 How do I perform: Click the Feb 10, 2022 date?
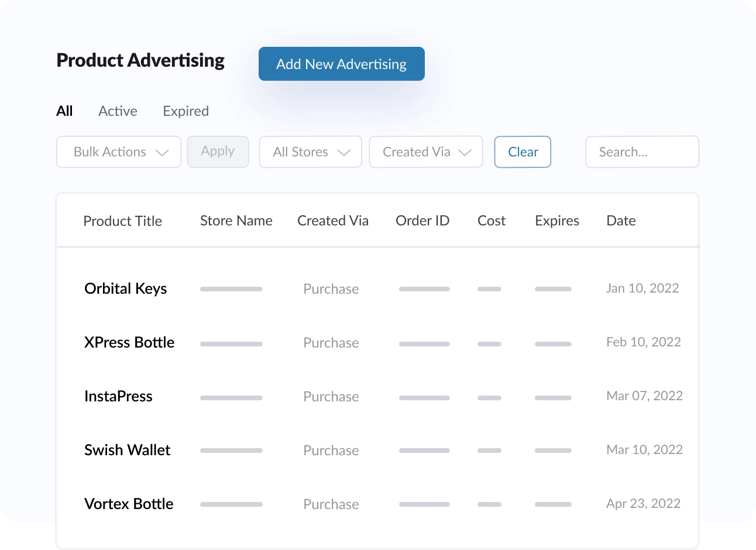(644, 342)
